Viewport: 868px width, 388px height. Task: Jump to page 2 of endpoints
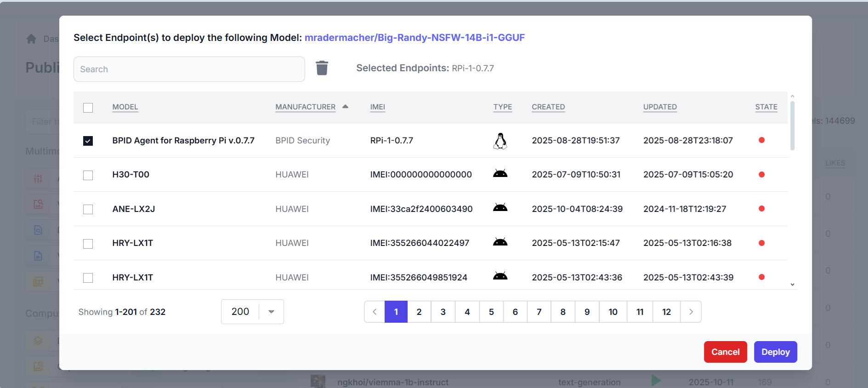click(419, 312)
